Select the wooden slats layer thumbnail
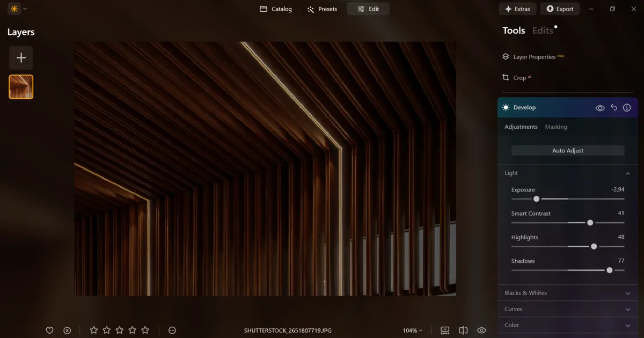 click(x=20, y=86)
